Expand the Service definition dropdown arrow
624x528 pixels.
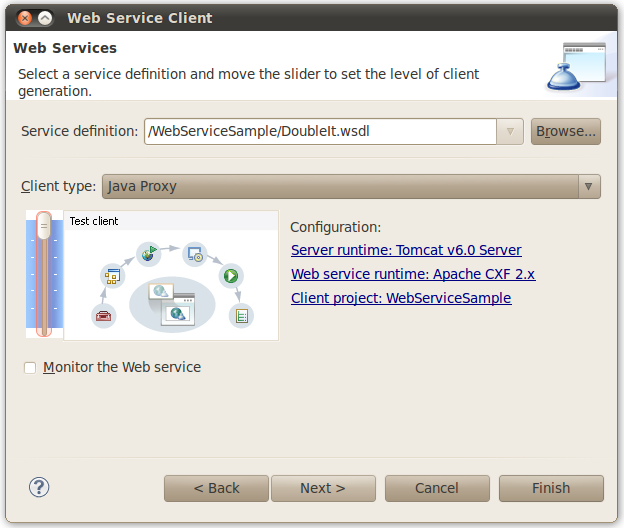point(510,131)
